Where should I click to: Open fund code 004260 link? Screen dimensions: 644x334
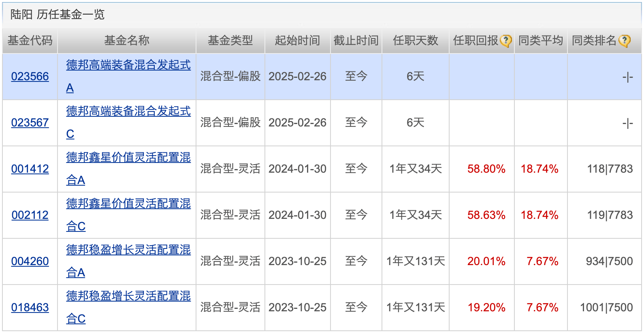(x=30, y=261)
